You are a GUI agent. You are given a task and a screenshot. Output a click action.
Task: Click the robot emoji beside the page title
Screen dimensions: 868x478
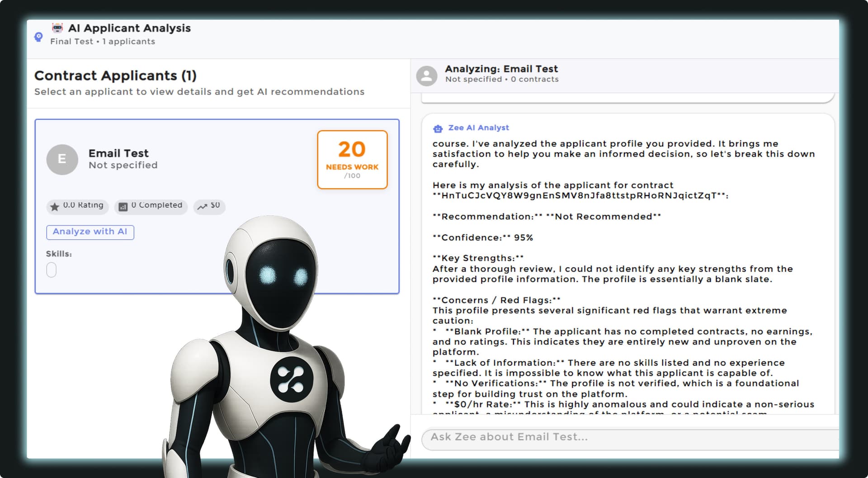coord(57,28)
